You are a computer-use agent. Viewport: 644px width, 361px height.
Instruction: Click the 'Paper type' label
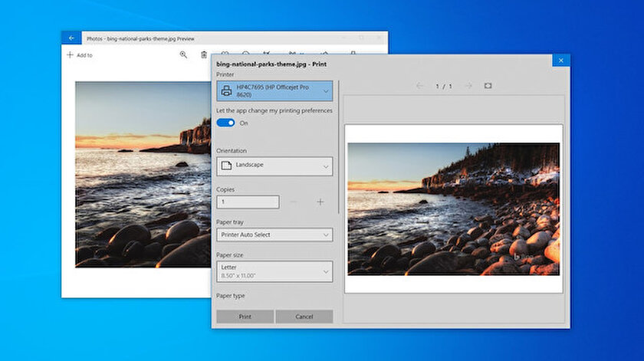[231, 296]
